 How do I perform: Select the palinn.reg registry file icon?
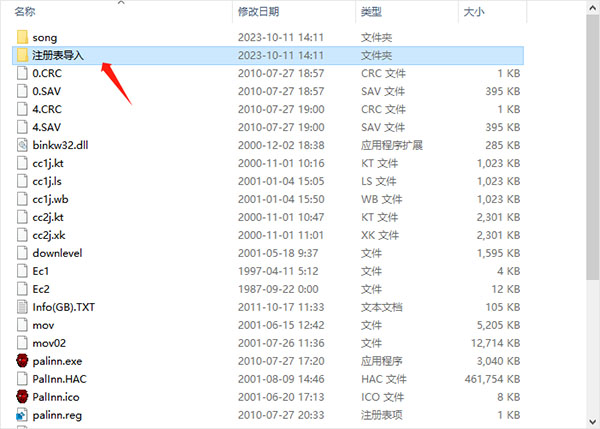pos(22,414)
